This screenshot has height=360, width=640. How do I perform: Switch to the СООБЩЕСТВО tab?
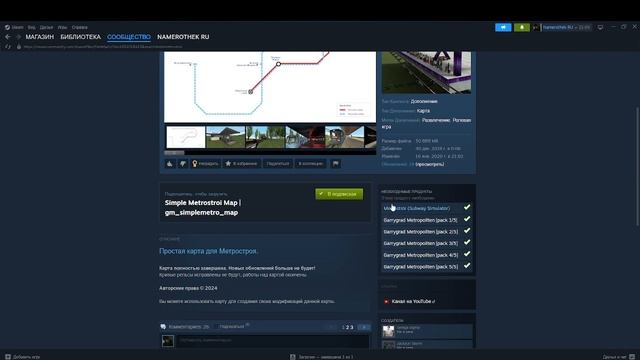click(129, 37)
